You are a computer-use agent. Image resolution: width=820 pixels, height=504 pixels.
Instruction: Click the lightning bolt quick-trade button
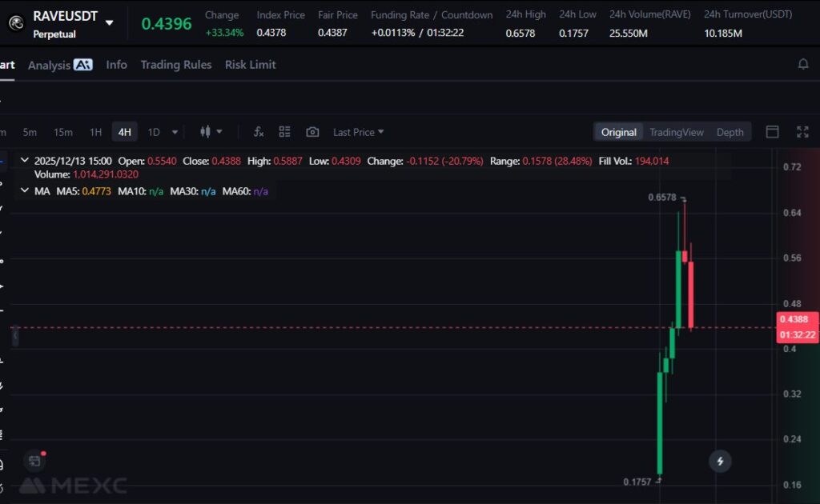pos(720,461)
